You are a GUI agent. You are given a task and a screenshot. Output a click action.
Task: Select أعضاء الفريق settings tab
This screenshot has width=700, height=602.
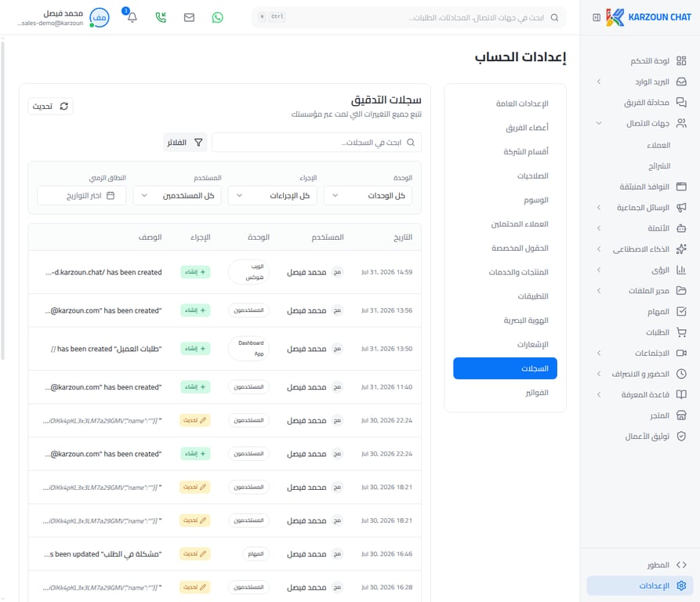point(505,128)
